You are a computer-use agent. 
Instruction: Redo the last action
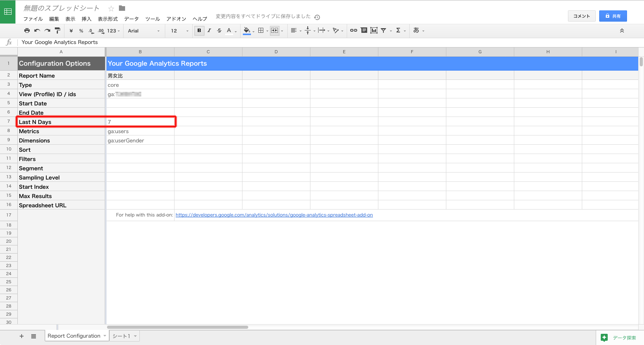(47, 30)
